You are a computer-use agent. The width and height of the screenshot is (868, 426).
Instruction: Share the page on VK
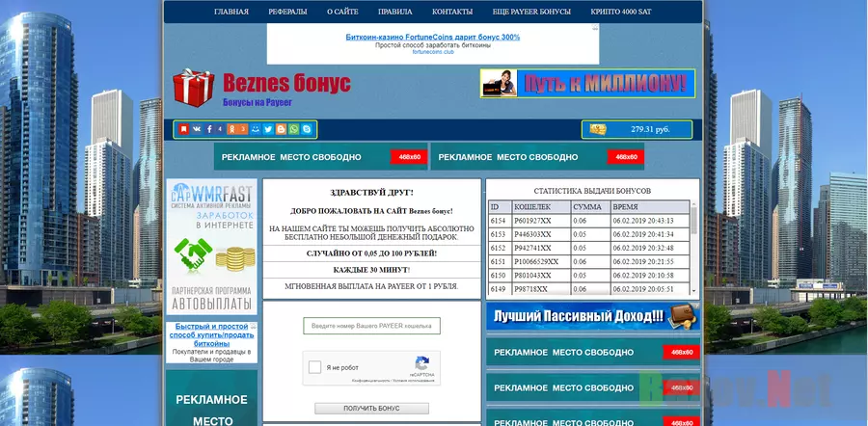(x=197, y=129)
